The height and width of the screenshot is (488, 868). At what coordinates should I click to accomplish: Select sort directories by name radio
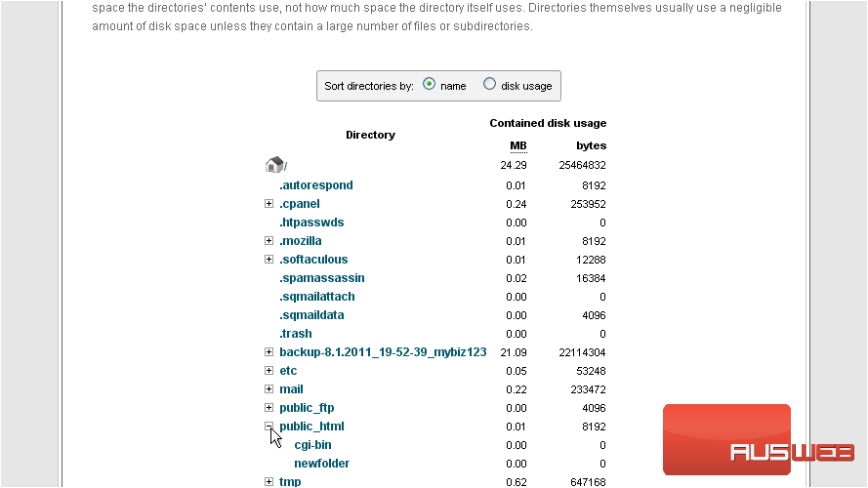click(x=429, y=84)
